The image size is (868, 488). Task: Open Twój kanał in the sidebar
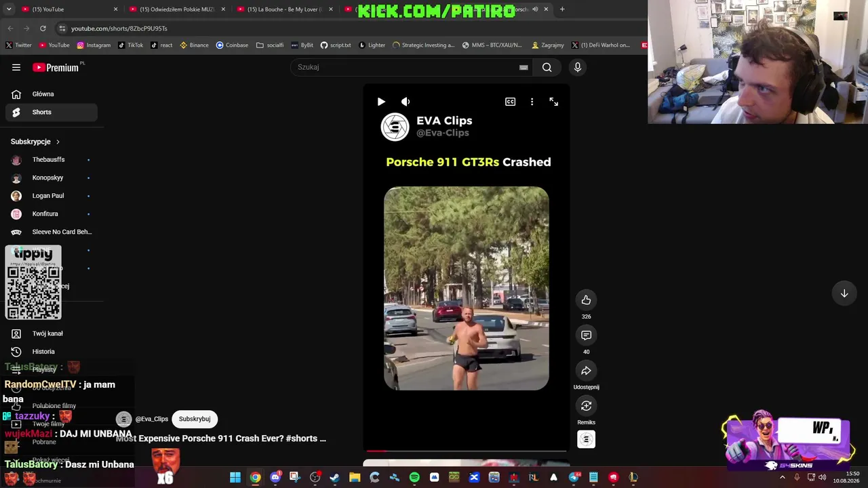52,333
